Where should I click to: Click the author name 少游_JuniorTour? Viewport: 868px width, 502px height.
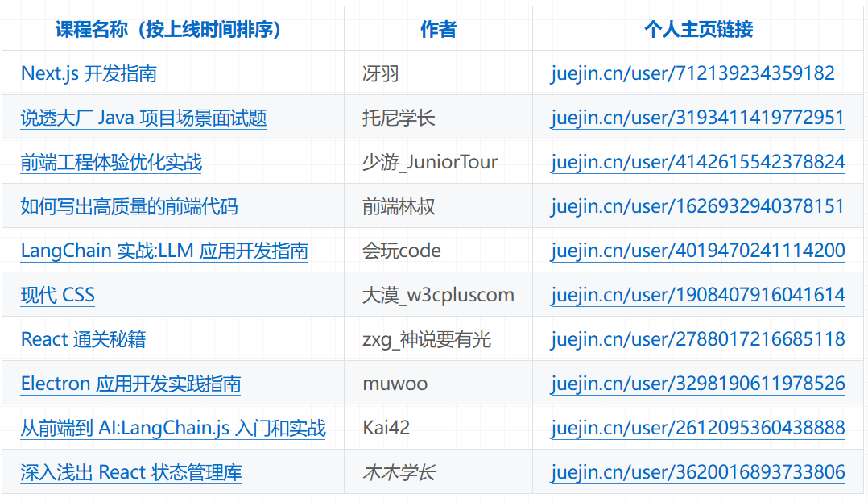click(430, 162)
